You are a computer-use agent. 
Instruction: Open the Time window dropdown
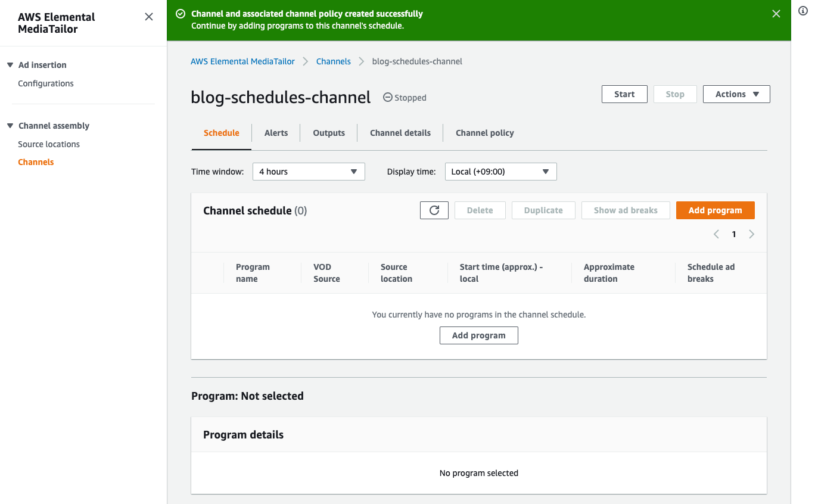coord(308,172)
